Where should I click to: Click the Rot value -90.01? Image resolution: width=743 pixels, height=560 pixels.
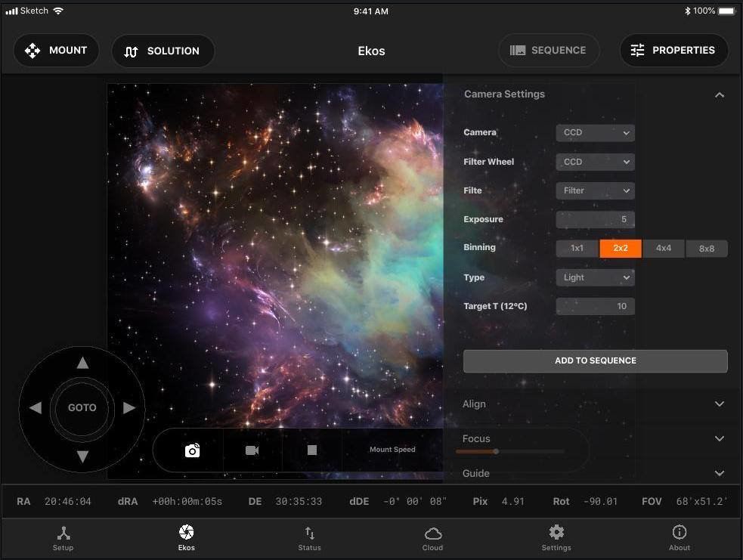tap(600, 501)
